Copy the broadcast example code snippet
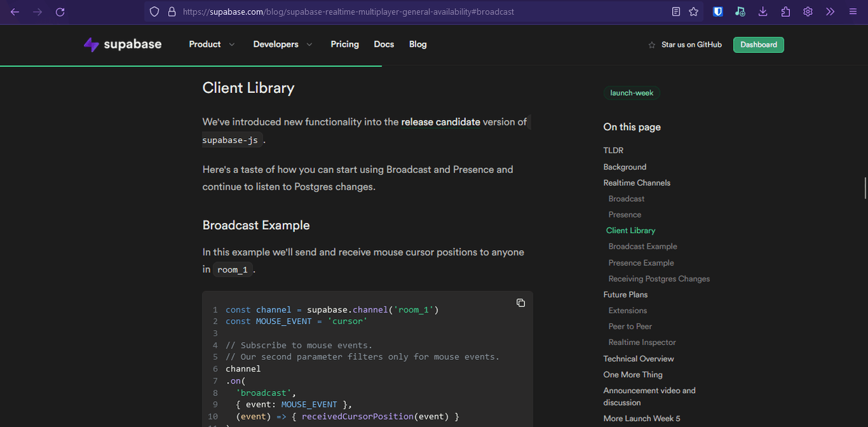The image size is (868, 427). [521, 303]
